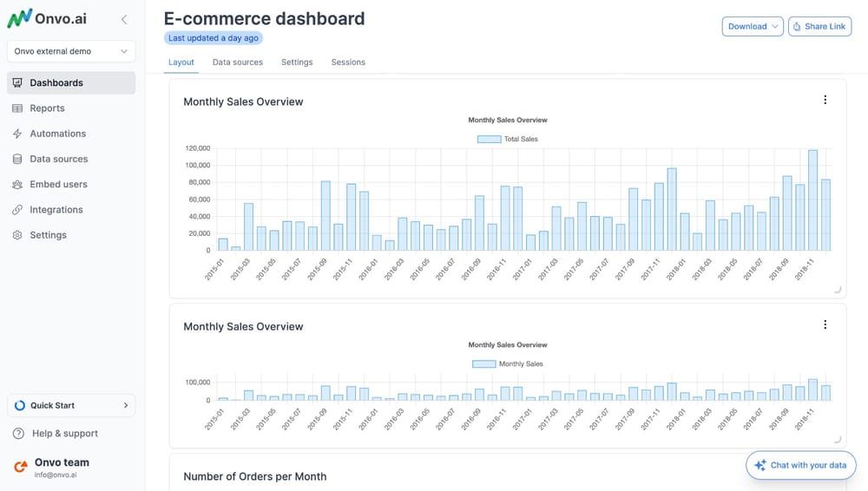Toggle the Monthly Sales legend swatch

point(483,364)
